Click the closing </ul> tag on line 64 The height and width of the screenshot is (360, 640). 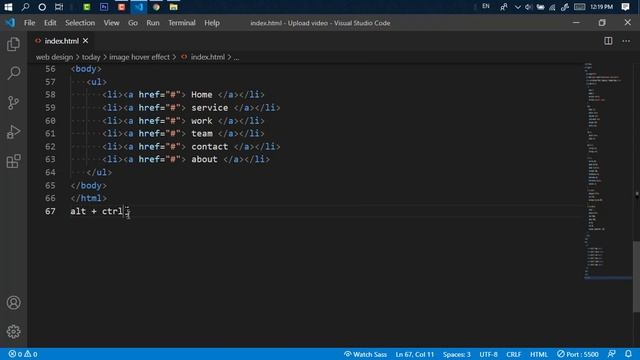click(x=99, y=173)
